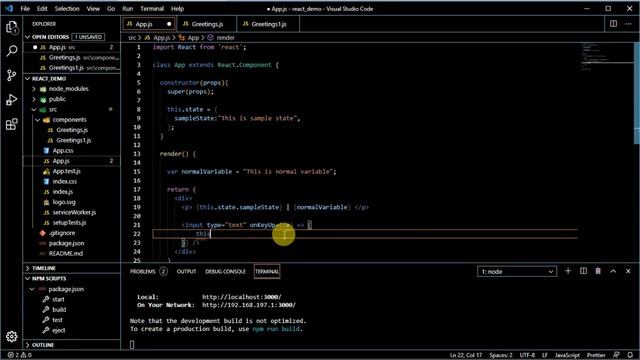Open serviceWorker.js in file tree
The height and width of the screenshot is (360, 640).
coord(74,212)
